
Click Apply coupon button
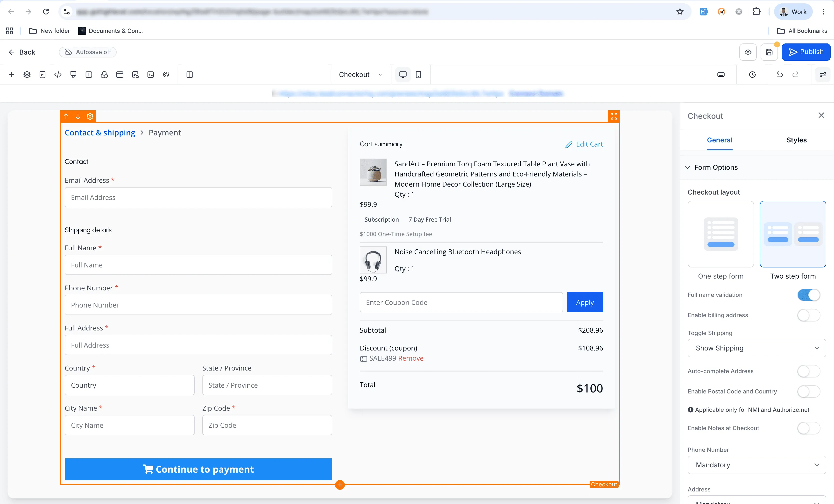click(585, 302)
